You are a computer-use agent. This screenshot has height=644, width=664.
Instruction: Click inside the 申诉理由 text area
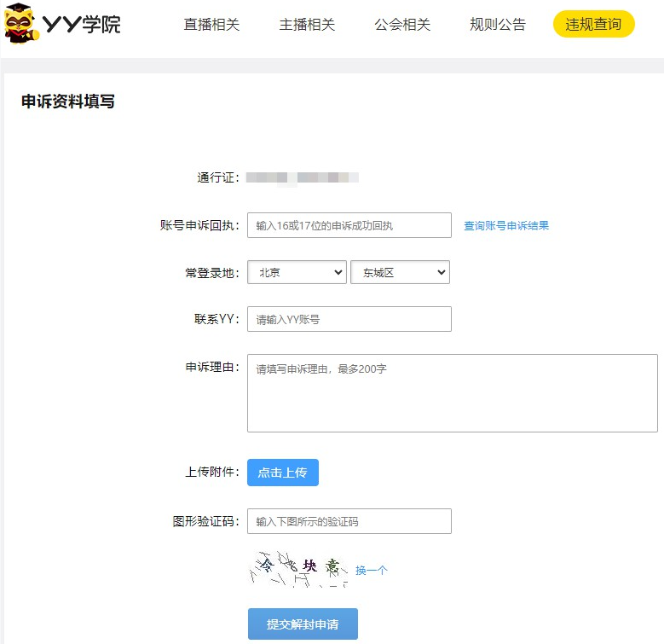pyautogui.click(x=452, y=393)
